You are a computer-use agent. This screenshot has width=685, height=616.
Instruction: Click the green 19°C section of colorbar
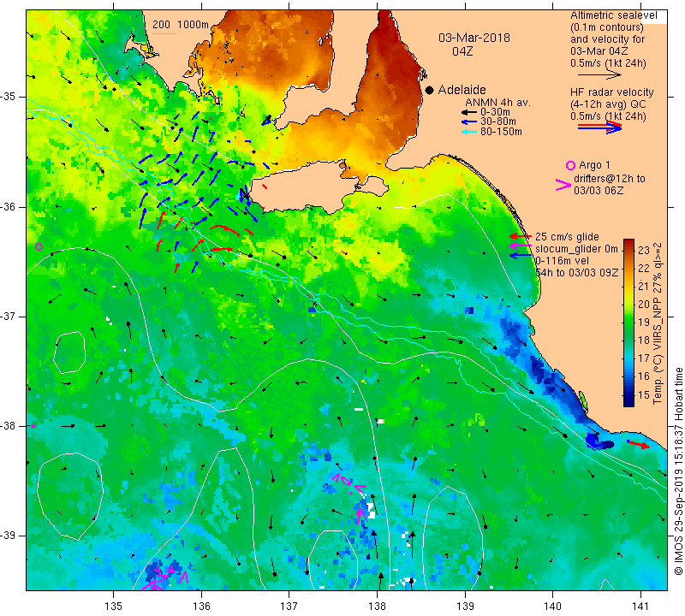pos(628,323)
